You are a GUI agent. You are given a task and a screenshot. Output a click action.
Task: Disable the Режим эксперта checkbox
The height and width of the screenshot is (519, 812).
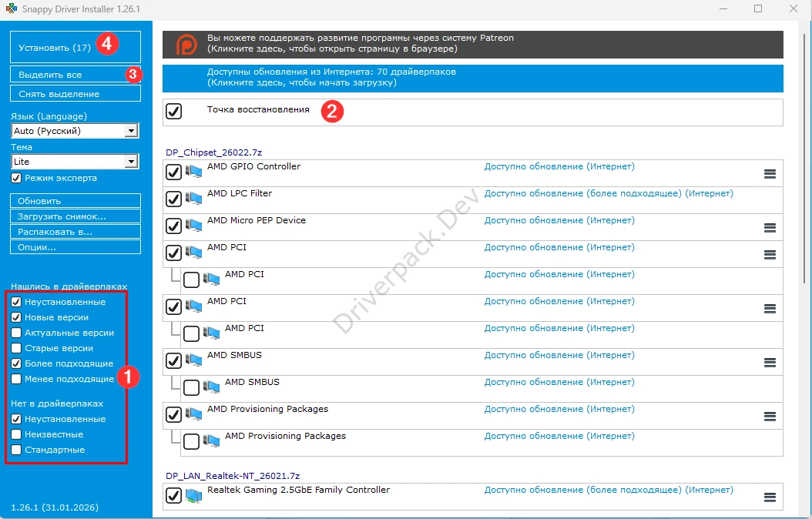(16, 178)
